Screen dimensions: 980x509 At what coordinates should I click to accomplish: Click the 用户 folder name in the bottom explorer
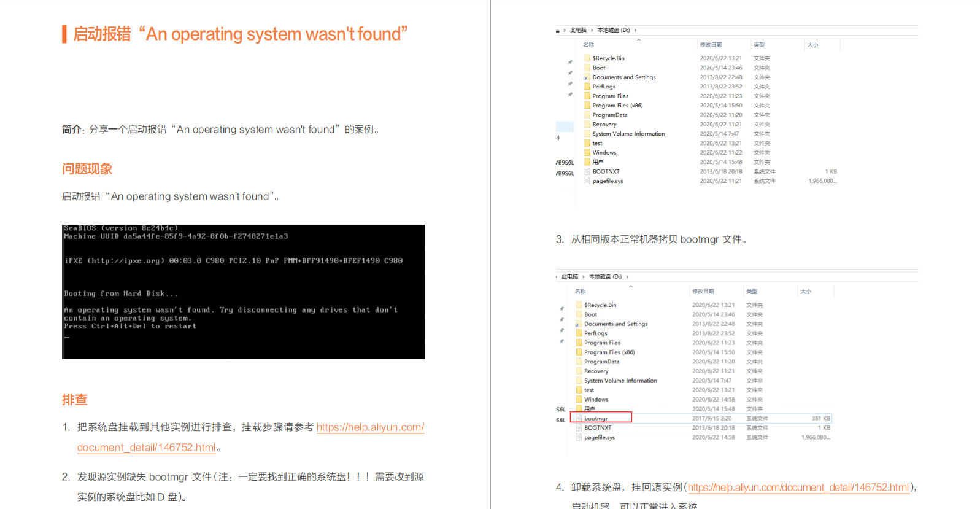589,409
